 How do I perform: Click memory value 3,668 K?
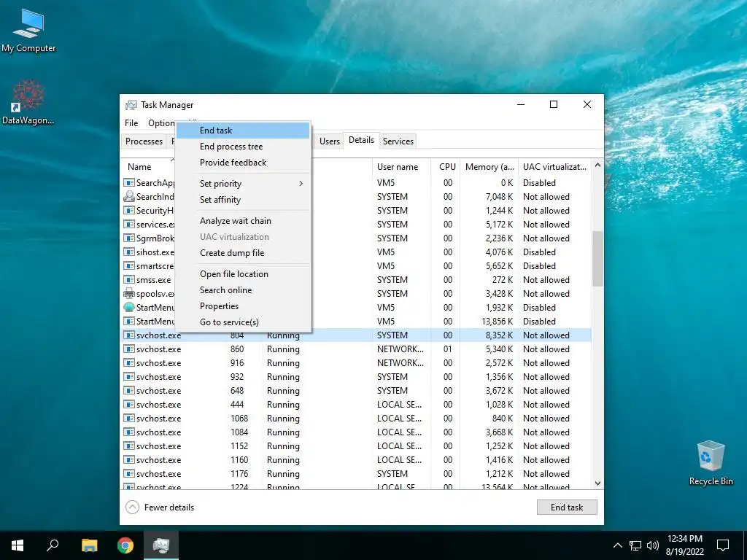pyautogui.click(x=499, y=432)
